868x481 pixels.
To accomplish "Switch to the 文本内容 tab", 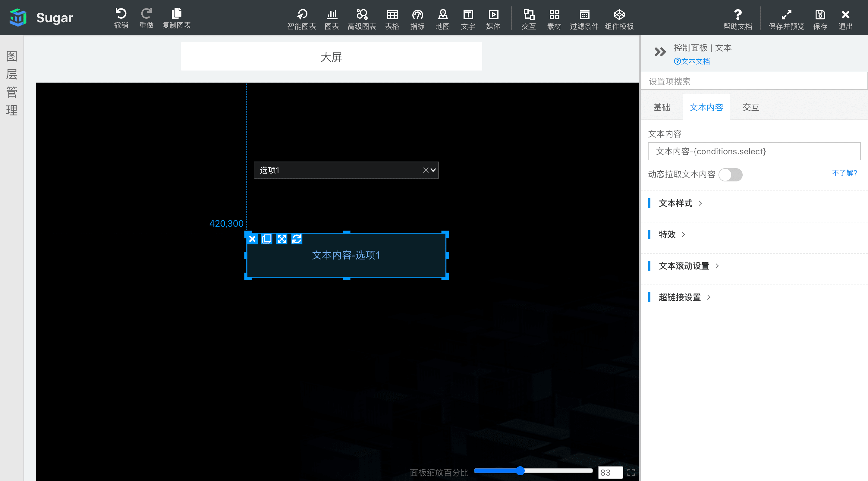I will 706,107.
